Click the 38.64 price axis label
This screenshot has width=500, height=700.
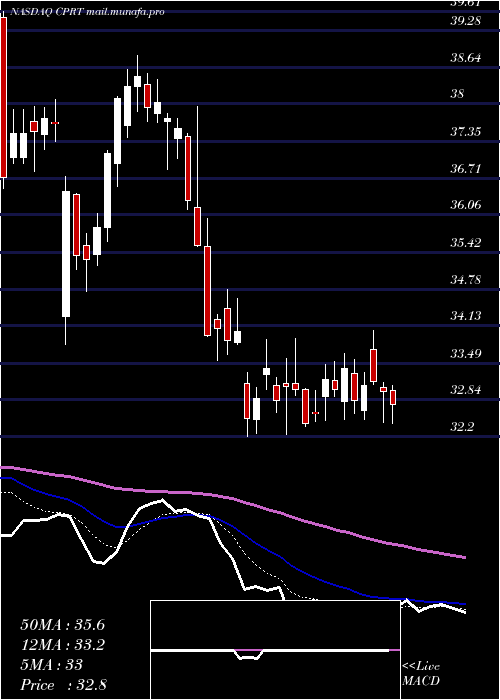(x=466, y=58)
